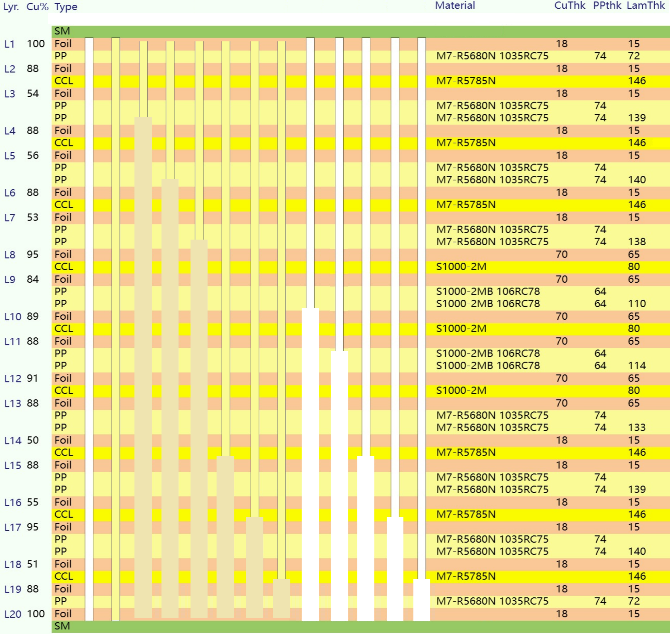Click the LamThk column header
The width and height of the screenshot is (672, 634).
click(x=646, y=5)
